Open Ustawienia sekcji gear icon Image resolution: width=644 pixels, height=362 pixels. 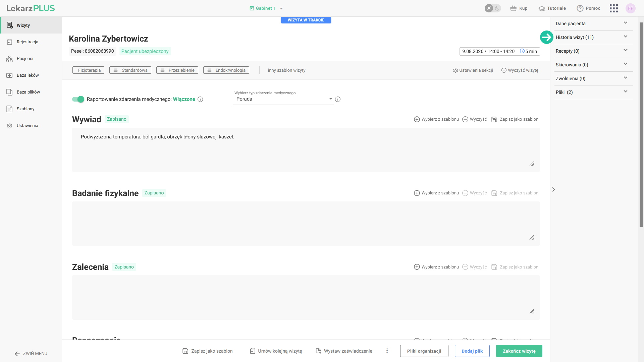tap(455, 70)
